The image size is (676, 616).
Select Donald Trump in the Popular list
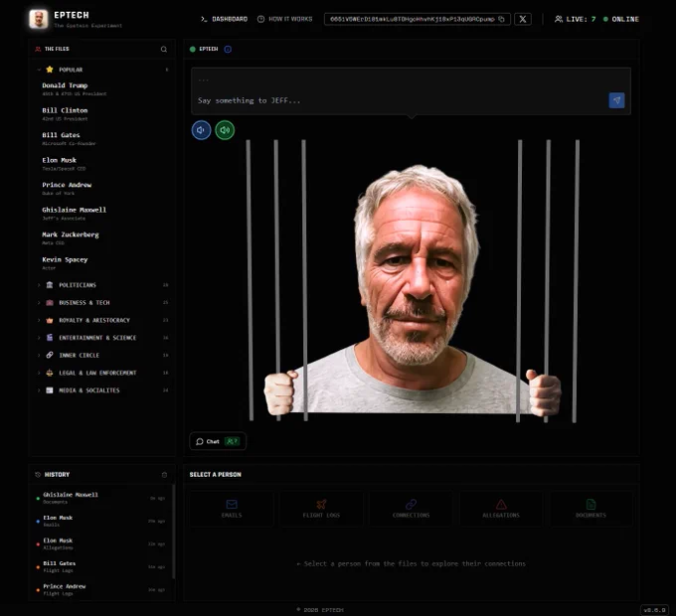tap(102, 88)
